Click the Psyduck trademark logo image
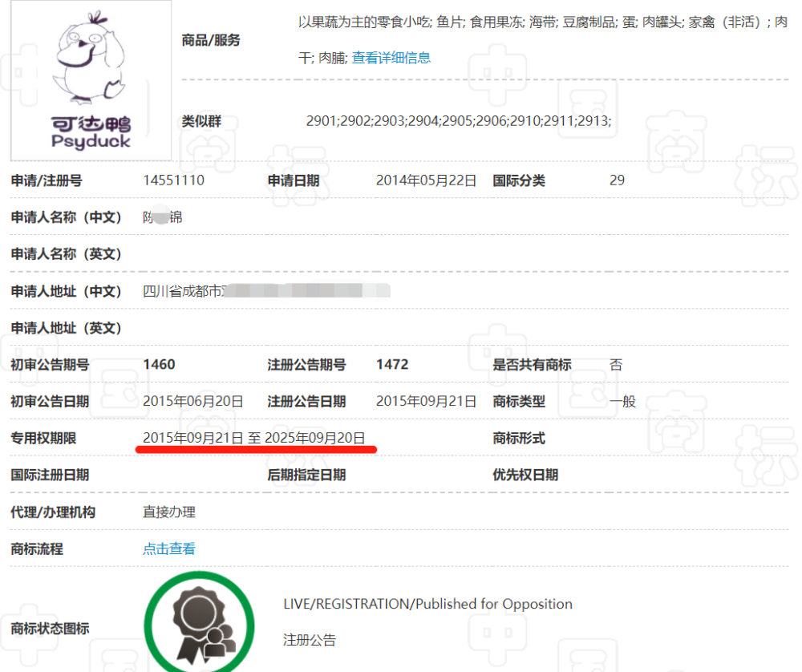 tap(91, 80)
